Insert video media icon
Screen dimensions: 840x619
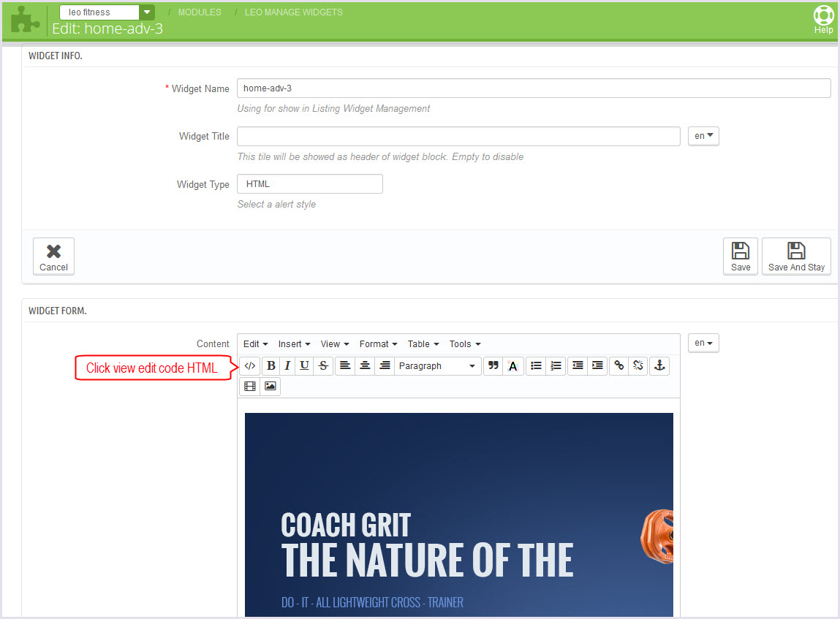point(249,386)
